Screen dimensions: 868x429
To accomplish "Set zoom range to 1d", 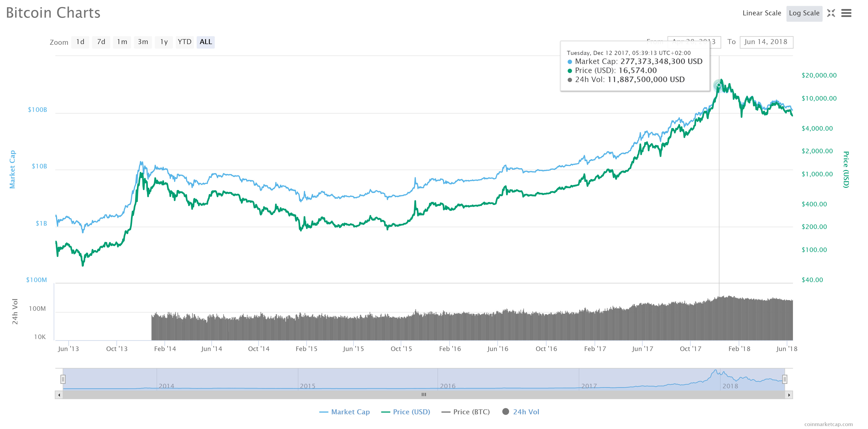I will 80,42.
